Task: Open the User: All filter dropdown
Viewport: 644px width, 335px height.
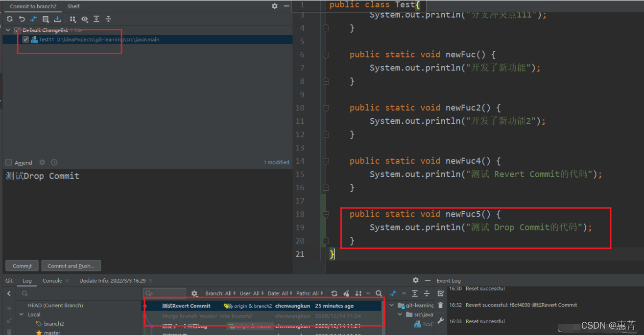Action: (x=252, y=293)
